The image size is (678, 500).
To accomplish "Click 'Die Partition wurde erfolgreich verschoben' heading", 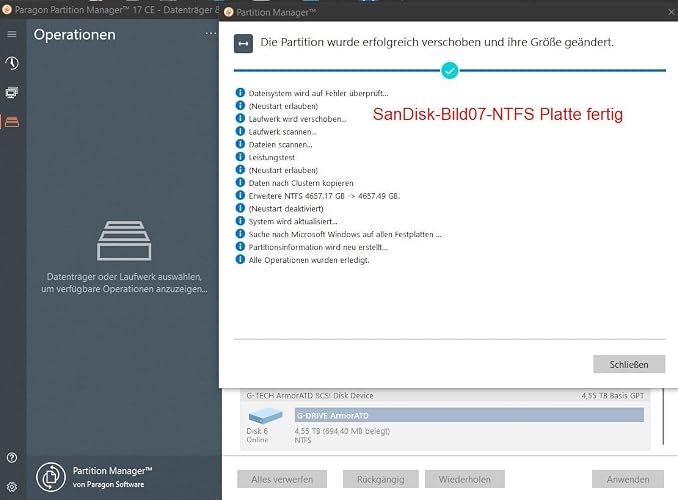I will point(437,42).
